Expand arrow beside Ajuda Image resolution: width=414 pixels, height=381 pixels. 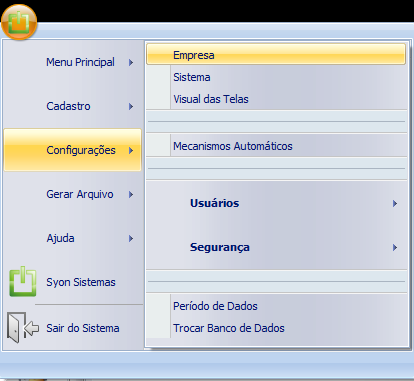click(x=131, y=238)
